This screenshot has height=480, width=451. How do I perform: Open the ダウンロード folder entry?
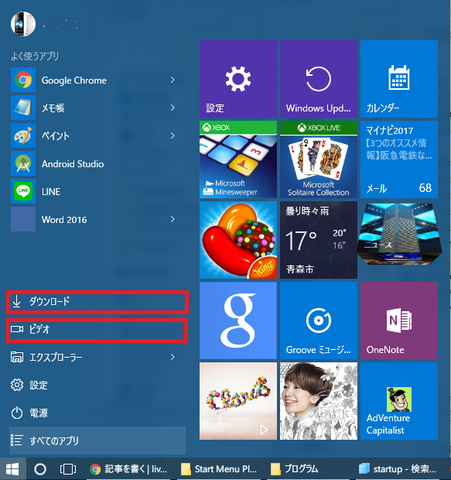pos(97,302)
